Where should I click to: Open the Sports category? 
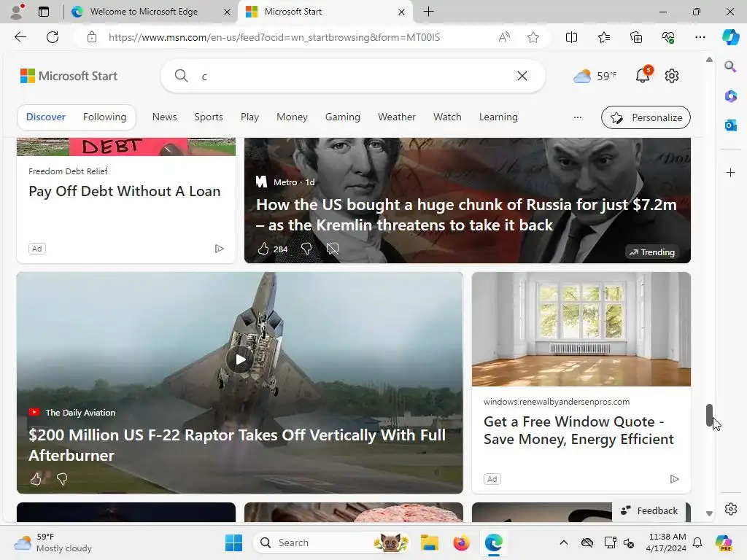209,117
